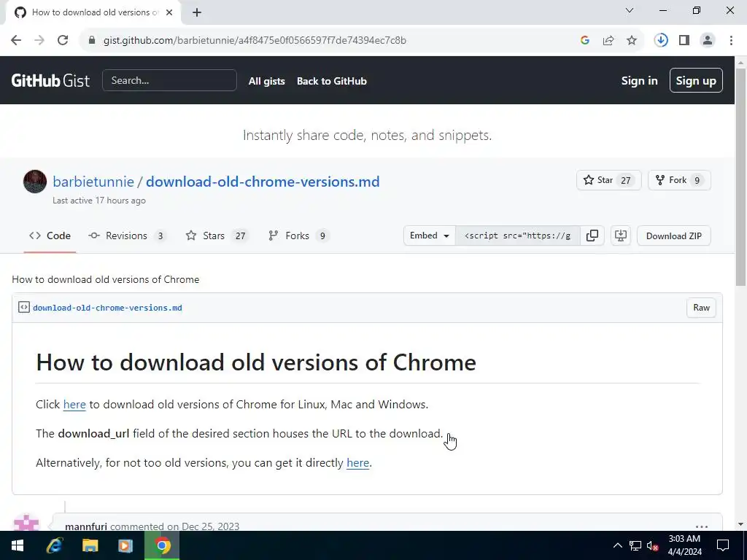The width and height of the screenshot is (747, 560).
Task: Bookmark this page with the star icon
Action: pos(632,41)
